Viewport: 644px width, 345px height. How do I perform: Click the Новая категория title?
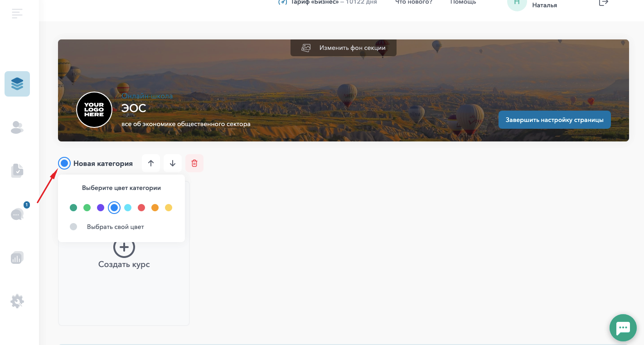point(103,164)
